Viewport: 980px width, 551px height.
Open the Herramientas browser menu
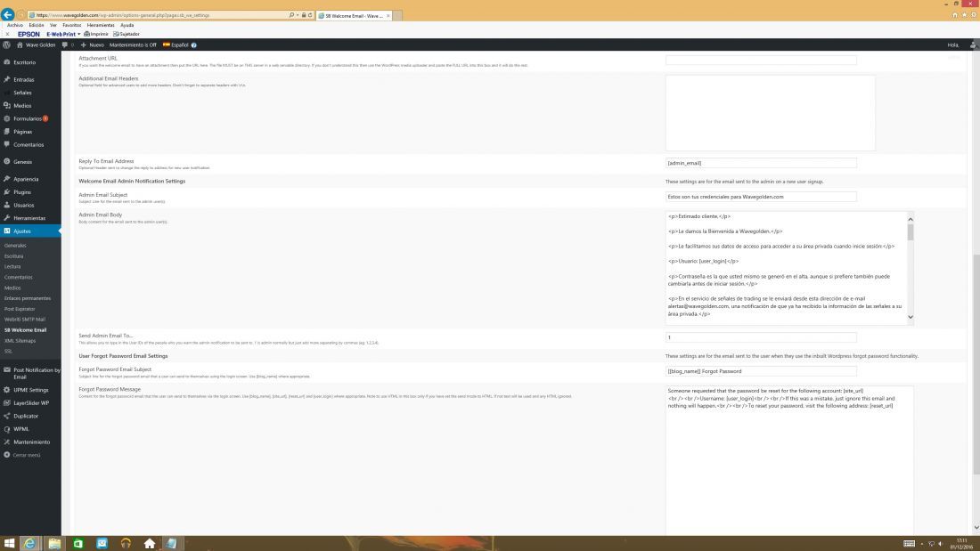[x=101, y=26]
